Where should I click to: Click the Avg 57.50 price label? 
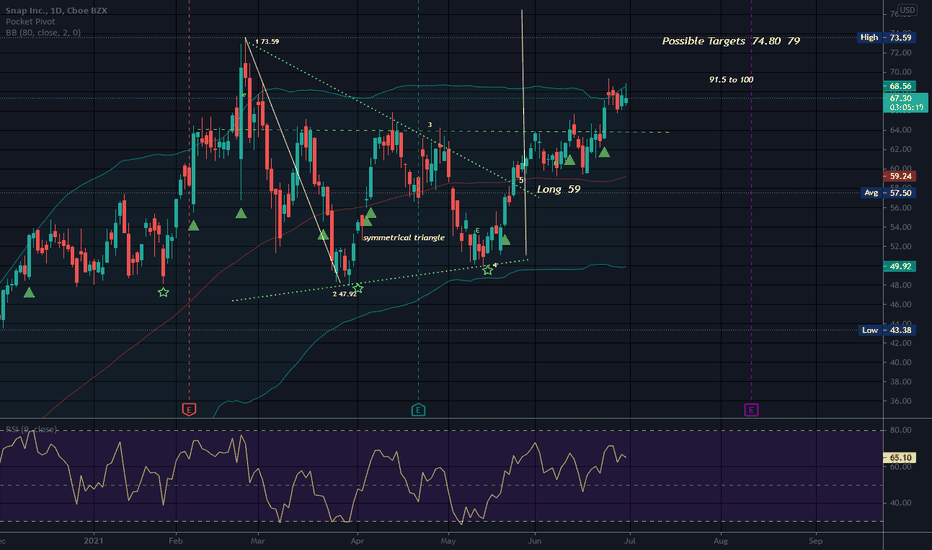tap(888, 193)
